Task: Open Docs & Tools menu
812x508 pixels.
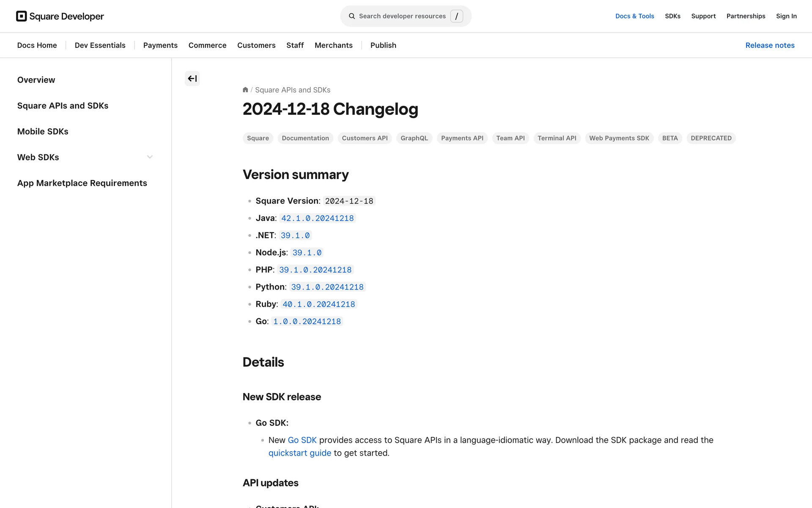Action: (634, 16)
